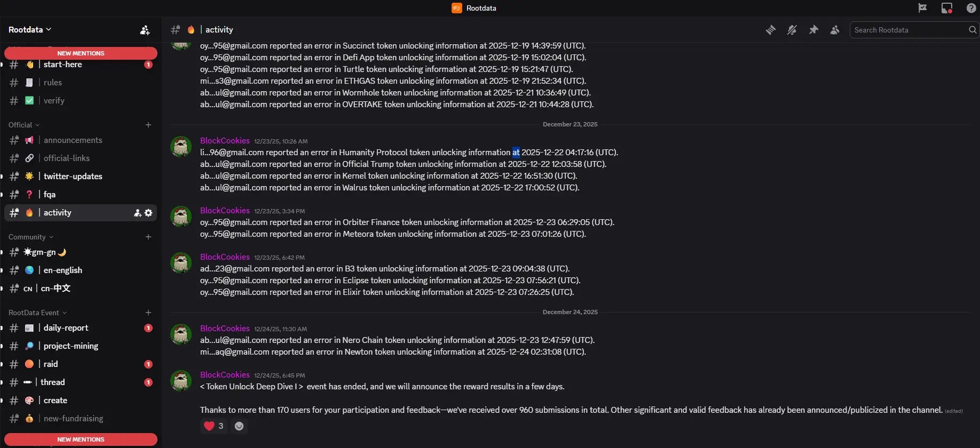This screenshot has width=980, height=448.
Task: Switch to the daily-report channel
Action: tap(66, 327)
